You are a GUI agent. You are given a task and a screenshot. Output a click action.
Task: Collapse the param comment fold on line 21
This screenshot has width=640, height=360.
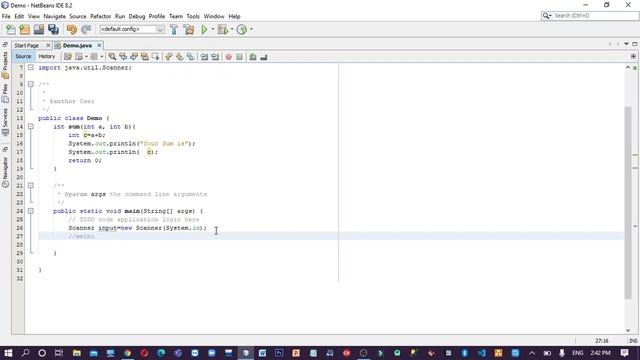(31, 186)
